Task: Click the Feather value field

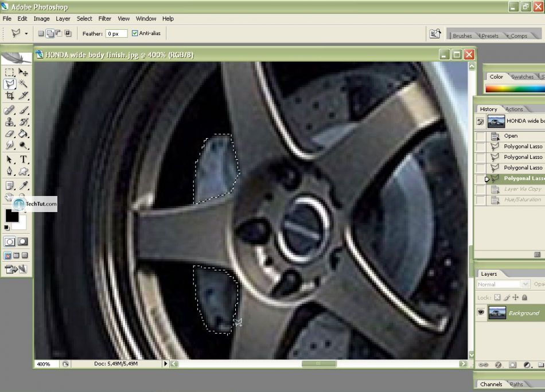Action: coord(116,34)
